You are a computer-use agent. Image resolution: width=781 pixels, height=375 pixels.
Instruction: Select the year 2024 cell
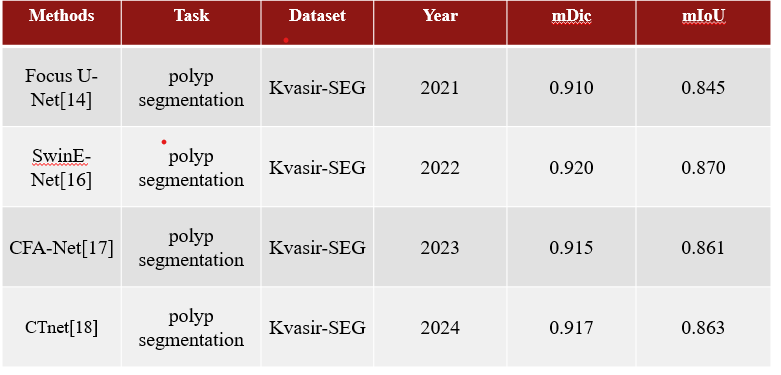[440, 327]
